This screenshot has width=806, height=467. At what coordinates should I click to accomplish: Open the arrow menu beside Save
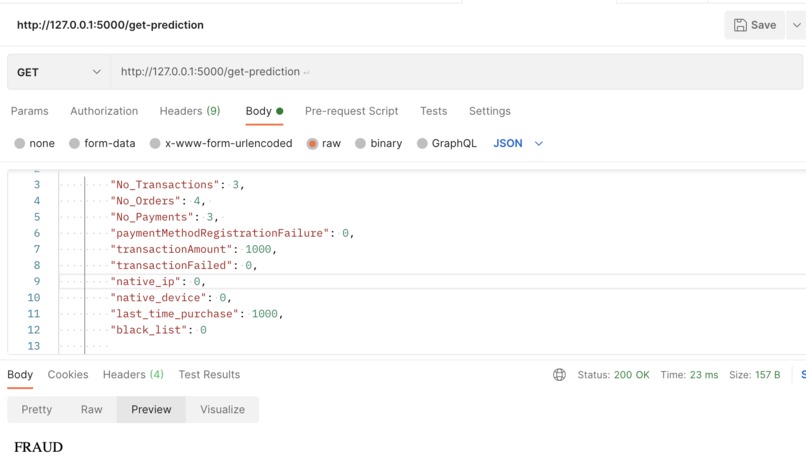(796, 25)
